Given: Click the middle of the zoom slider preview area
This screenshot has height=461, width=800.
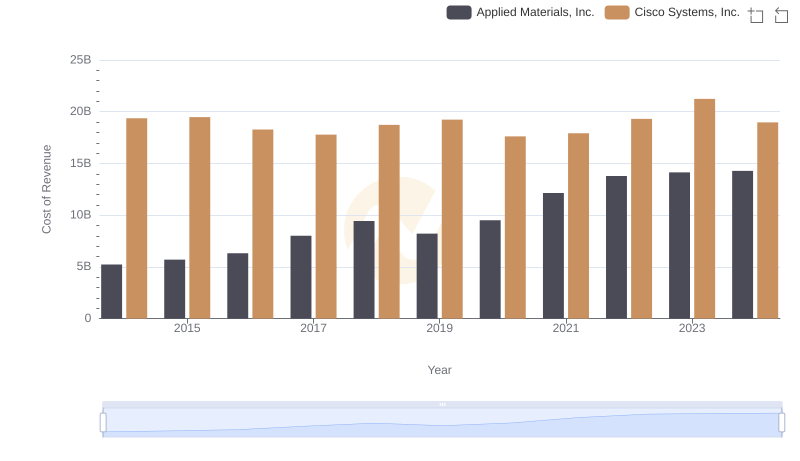Looking at the screenshot, I should coord(442,424).
